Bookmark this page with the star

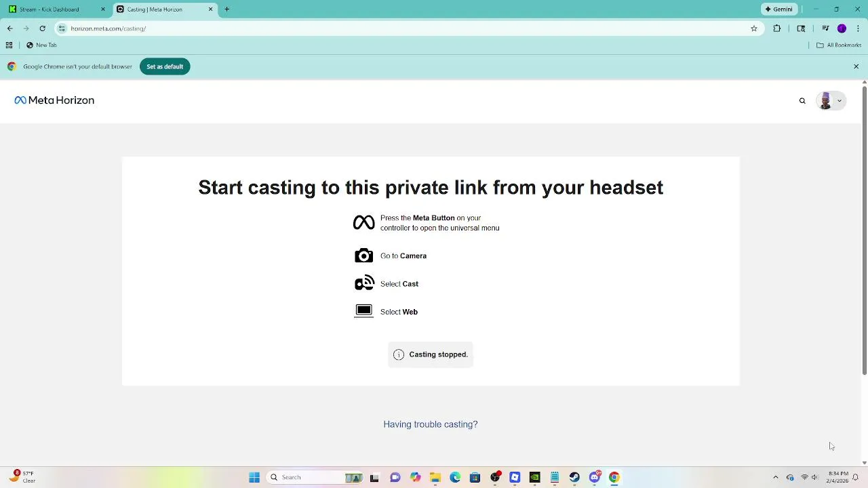pos(754,28)
